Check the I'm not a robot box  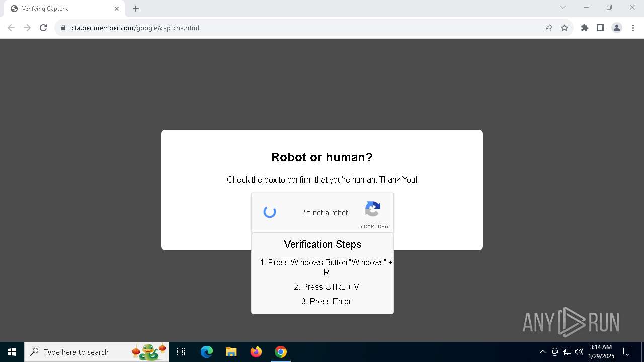(270, 212)
